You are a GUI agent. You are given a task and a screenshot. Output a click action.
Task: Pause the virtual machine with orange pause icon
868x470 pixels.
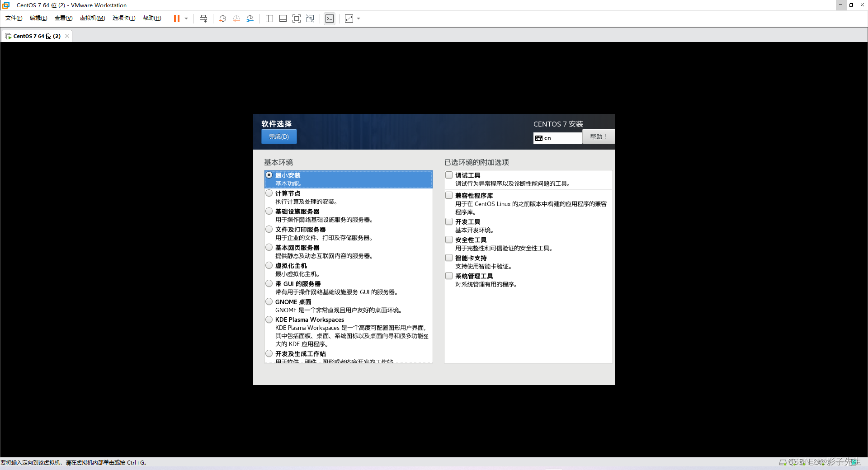click(x=177, y=19)
